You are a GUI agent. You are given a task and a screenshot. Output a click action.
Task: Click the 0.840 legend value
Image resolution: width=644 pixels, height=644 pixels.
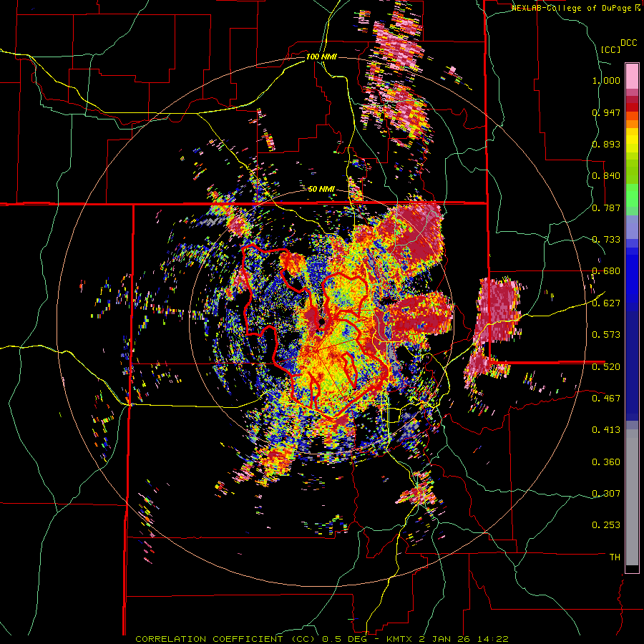click(x=606, y=176)
